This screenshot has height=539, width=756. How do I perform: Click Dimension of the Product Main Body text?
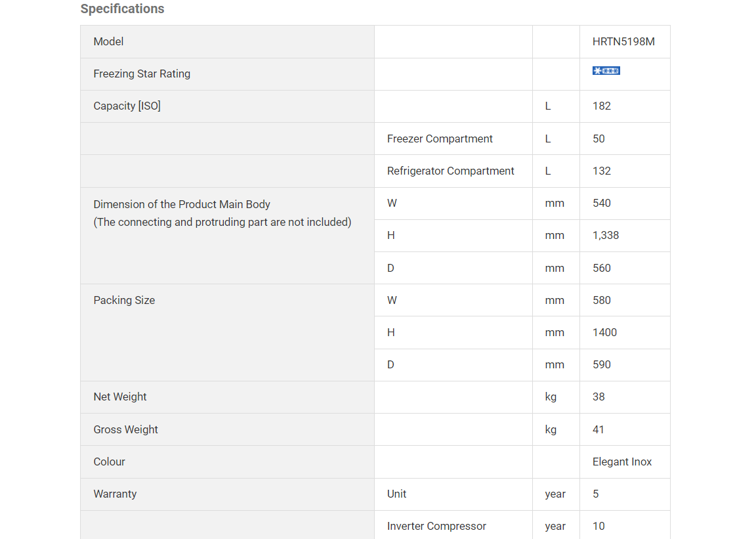click(182, 204)
